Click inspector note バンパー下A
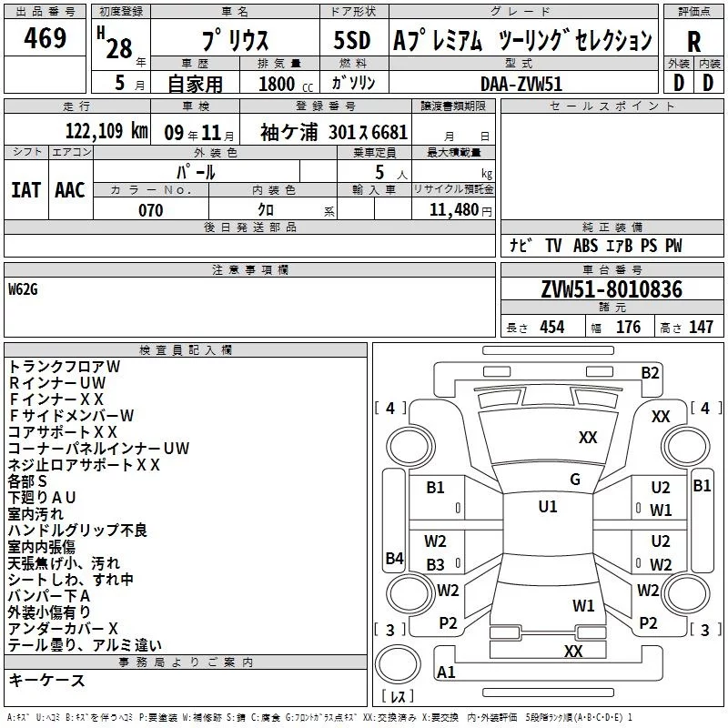728x728 pixels. coord(49,596)
